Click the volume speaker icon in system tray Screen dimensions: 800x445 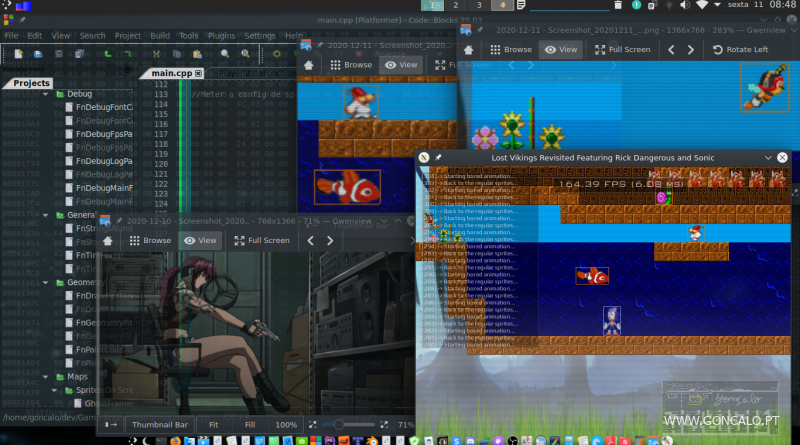pos(685,5)
